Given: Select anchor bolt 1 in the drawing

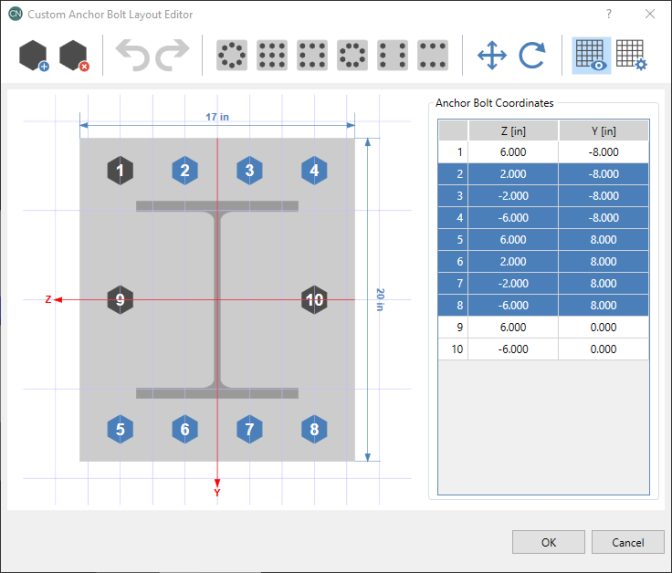Looking at the screenshot, I should tap(120, 171).
